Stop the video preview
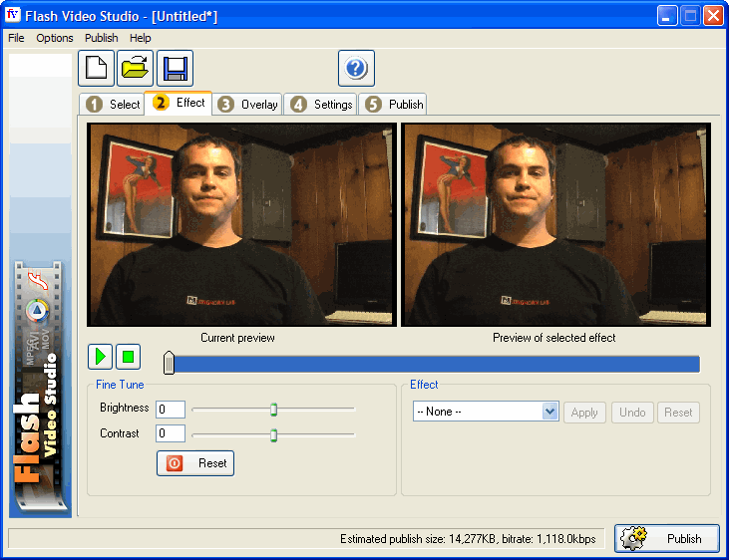Viewport: 729px width, 560px height. pos(128,357)
